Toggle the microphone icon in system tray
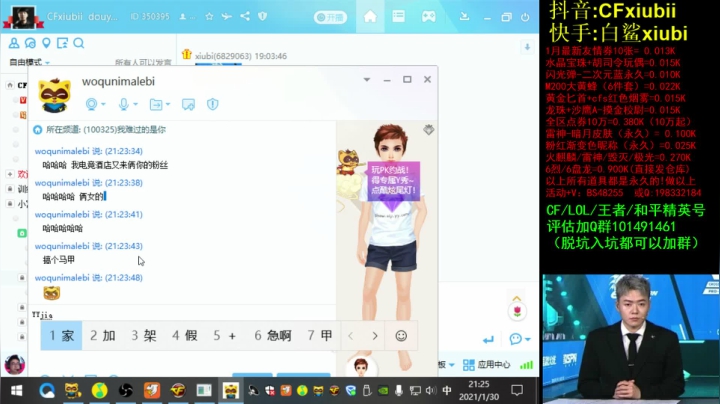 [399, 390]
